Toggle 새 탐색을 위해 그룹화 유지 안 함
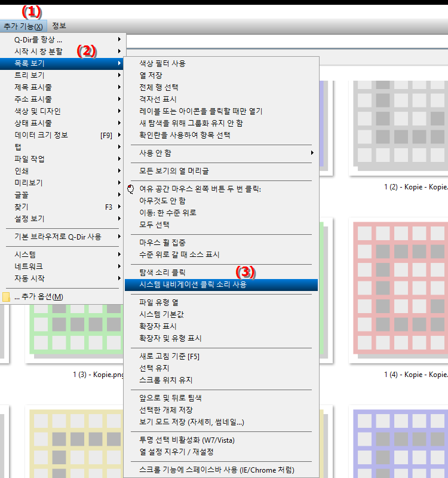Viewport: 448px width, 478px height. tap(221, 123)
